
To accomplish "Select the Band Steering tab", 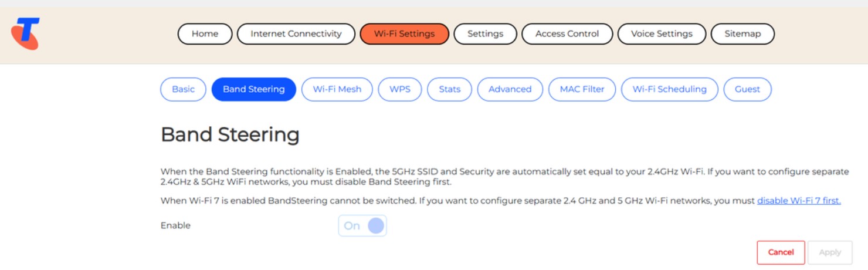I will click(253, 89).
